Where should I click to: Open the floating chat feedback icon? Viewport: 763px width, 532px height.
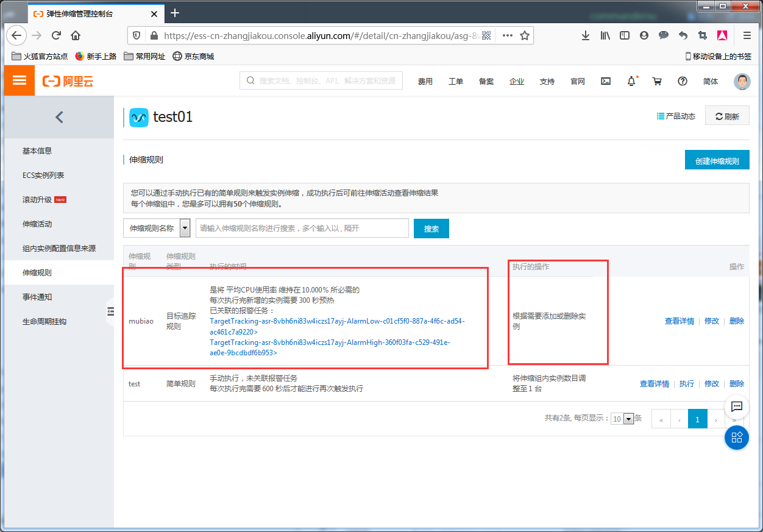pos(736,406)
